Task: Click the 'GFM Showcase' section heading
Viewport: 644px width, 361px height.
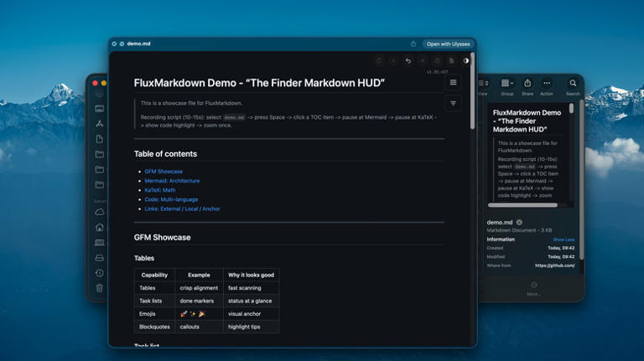Action: pyautogui.click(x=162, y=238)
